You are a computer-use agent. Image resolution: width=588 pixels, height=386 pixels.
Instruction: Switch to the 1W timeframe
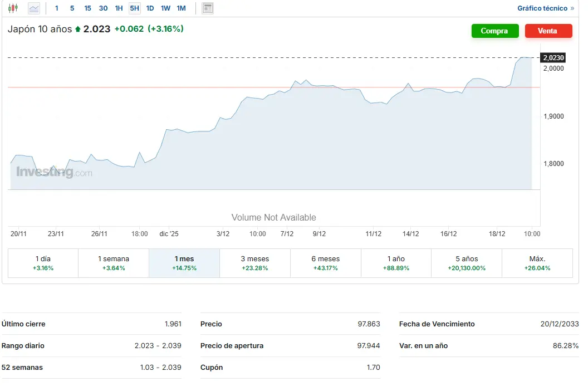pyautogui.click(x=165, y=8)
